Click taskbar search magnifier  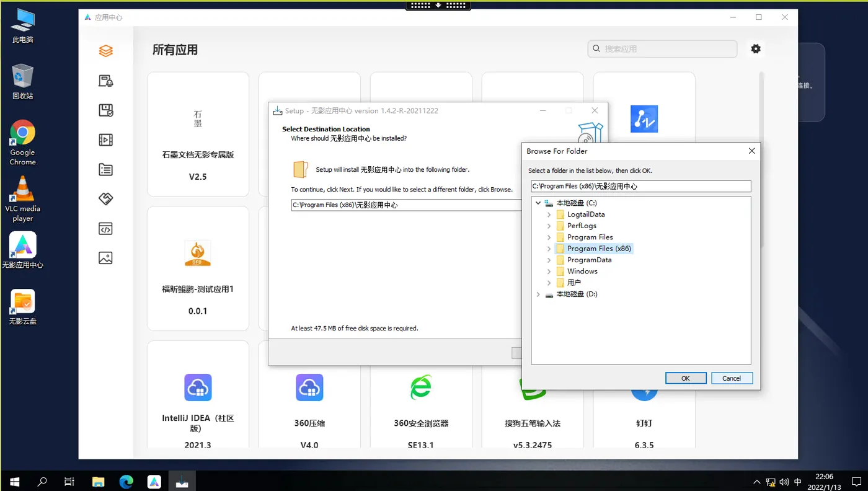point(42,481)
